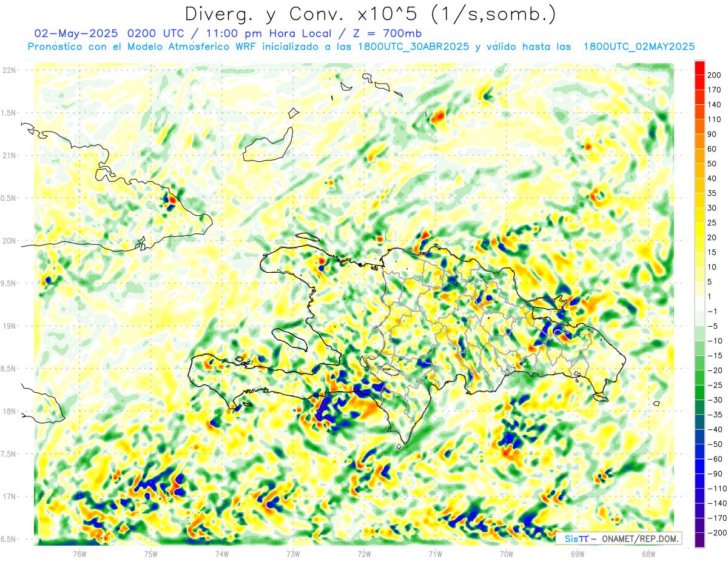The image size is (728, 562).
Task: Click the '-30' color scale value
Action: point(714,400)
